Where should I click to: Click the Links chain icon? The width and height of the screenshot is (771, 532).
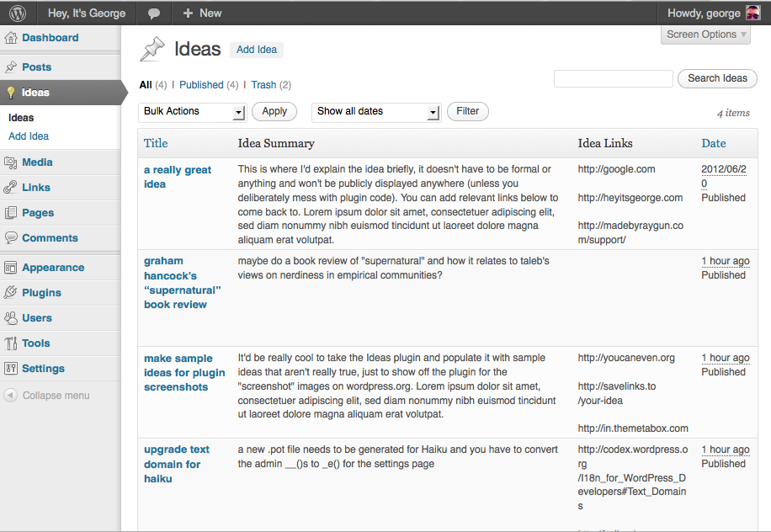pos(10,188)
